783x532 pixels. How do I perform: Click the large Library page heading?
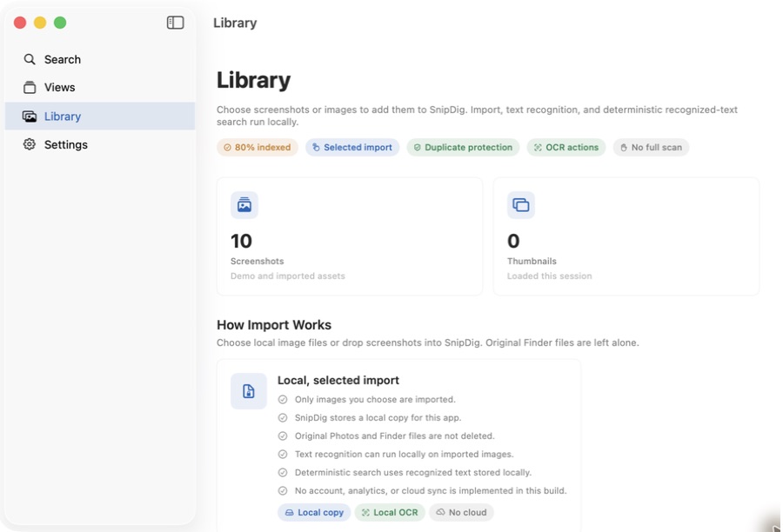tap(254, 80)
